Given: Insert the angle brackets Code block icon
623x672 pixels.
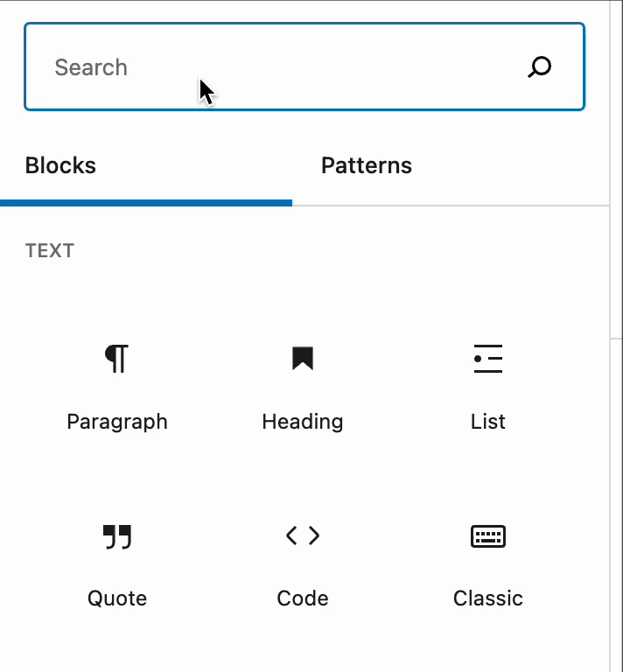Looking at the screenshot, I should point(303,535).
